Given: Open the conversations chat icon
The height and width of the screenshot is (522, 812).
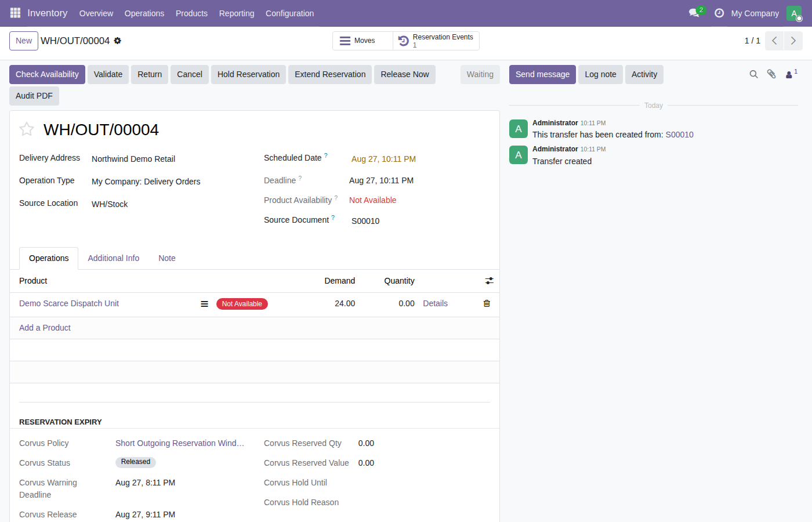Looking at the screenshot, I should (x=694, y=13).
